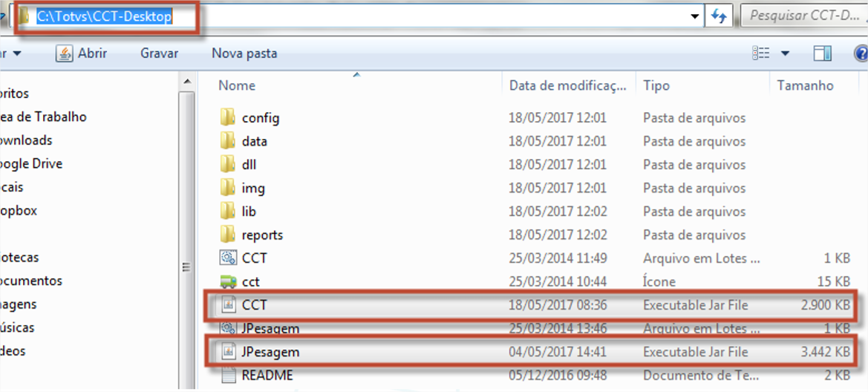Image resolution: width=868 pixels, height=392 pixels.
Task: Focus the Pesquisar CCT-D search box
Action: (804, 16)
